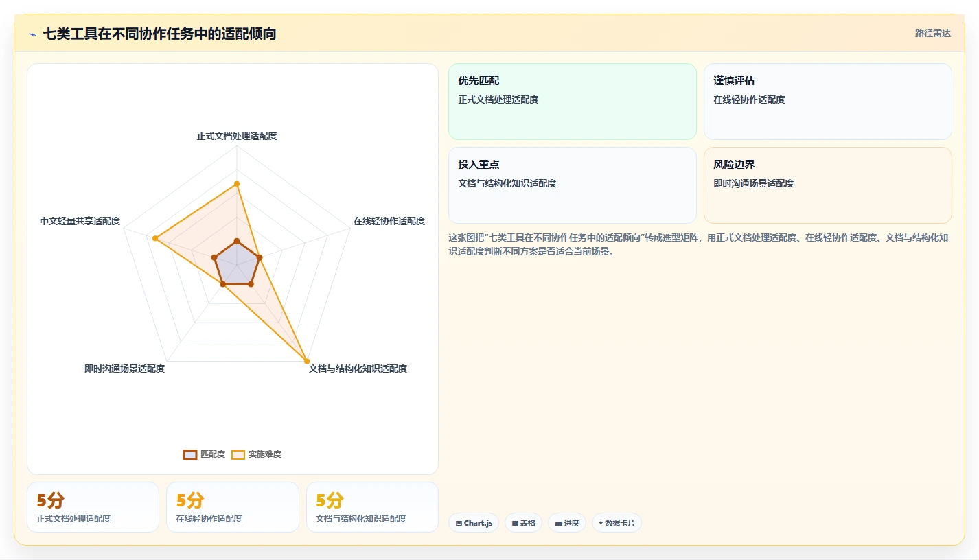The height and width of the screenshot is (560, 979).
Task: Click radar axis label 在线轻协作适配度
Action: coord(389,221)
